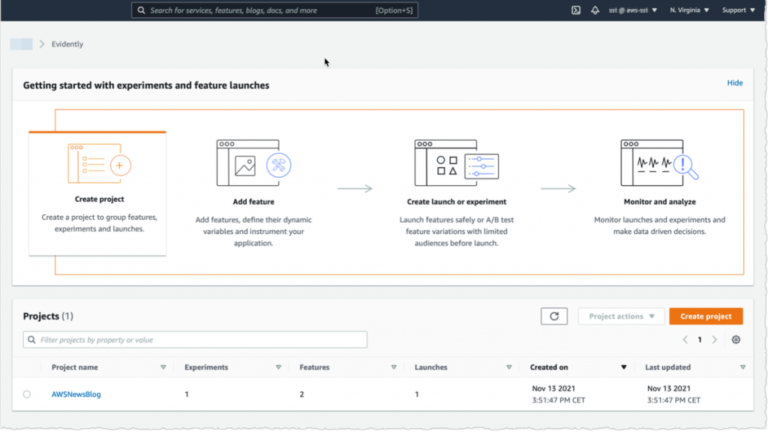This screenshot has width=768, height=432.
Task: Hide the getting started panel
Action: [735, 83]
